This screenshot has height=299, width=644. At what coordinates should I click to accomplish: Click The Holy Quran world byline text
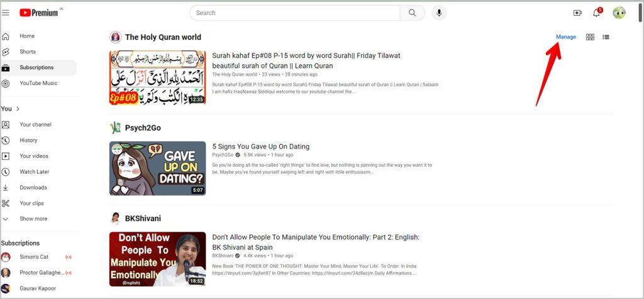(235, 75)
